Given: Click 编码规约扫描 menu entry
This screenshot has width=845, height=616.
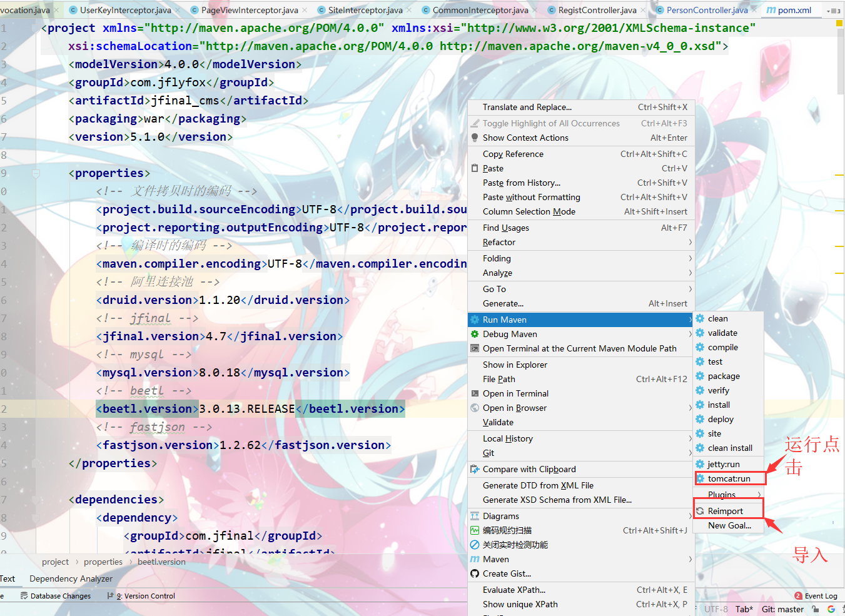Looking at the screenshot, I should 581,530.
